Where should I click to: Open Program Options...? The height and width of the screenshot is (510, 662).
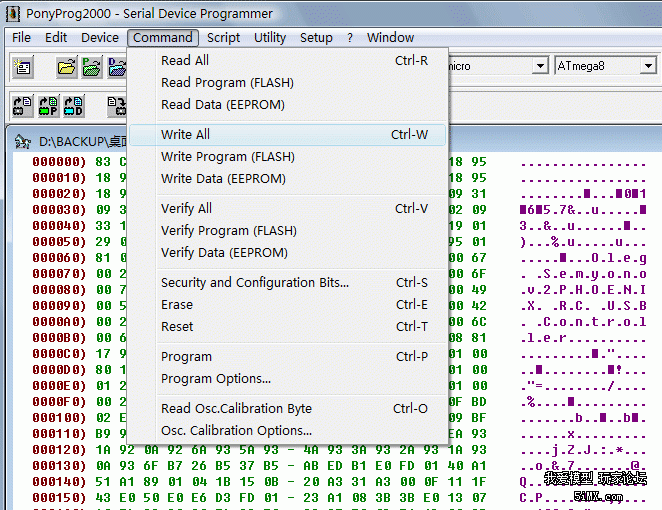coord(287,379)
